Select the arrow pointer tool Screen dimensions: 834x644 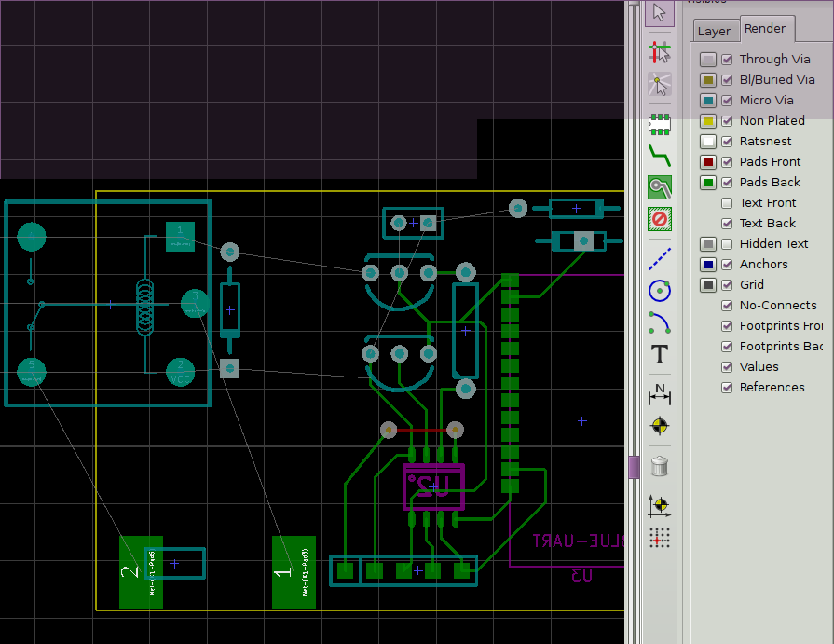click(660, 13)
